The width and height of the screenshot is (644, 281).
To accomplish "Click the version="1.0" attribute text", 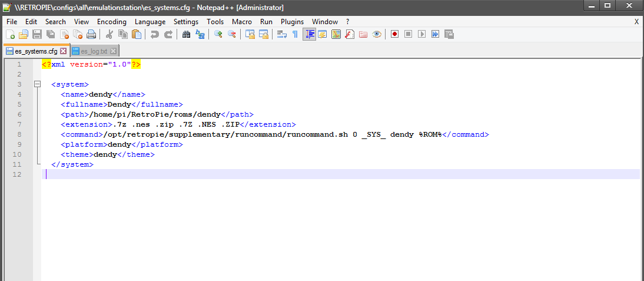I will [100, 64].
